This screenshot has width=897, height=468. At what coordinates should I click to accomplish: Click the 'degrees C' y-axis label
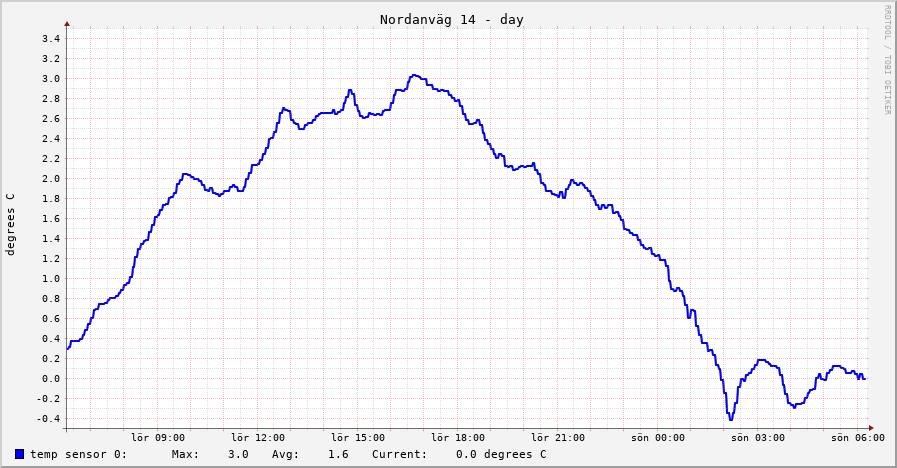[x=11, y=224]
